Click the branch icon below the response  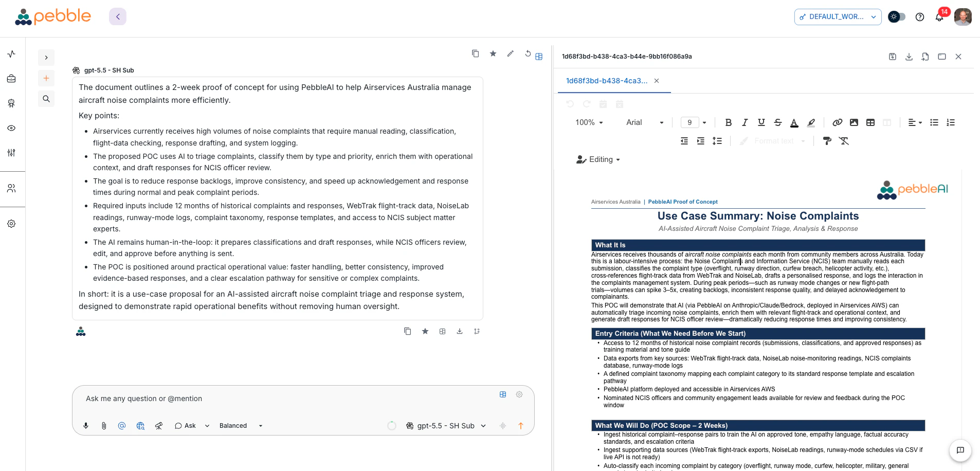pos(477,331)
